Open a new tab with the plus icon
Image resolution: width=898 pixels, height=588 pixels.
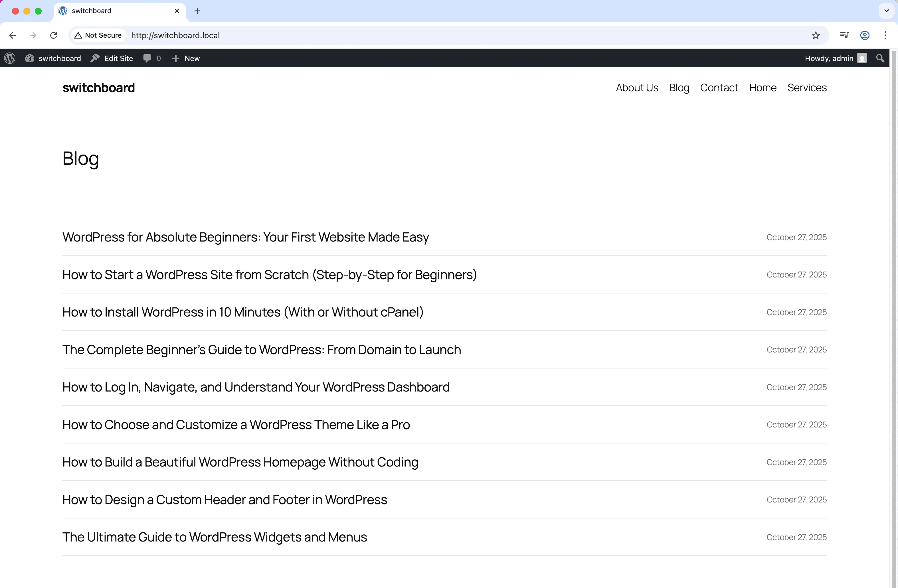coord(197,11)
